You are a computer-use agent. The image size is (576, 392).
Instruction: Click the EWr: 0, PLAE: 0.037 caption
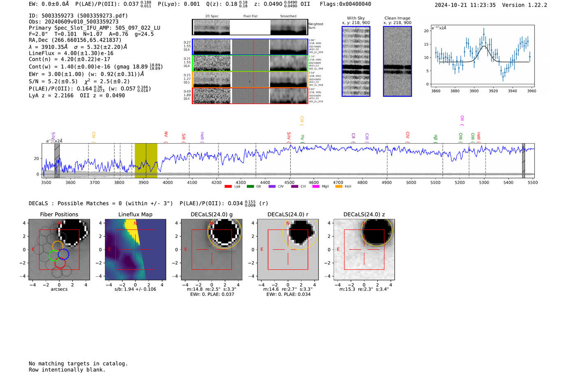(x=212, y=295)
